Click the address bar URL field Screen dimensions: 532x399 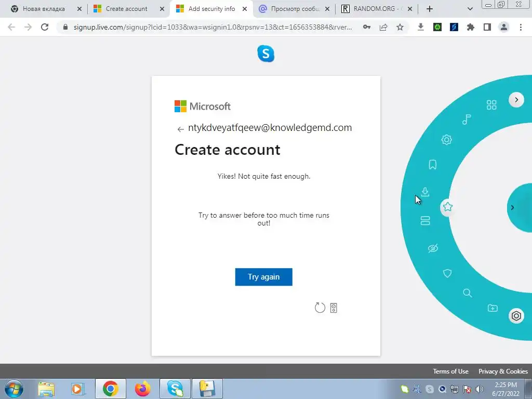(x=212, y=27)
